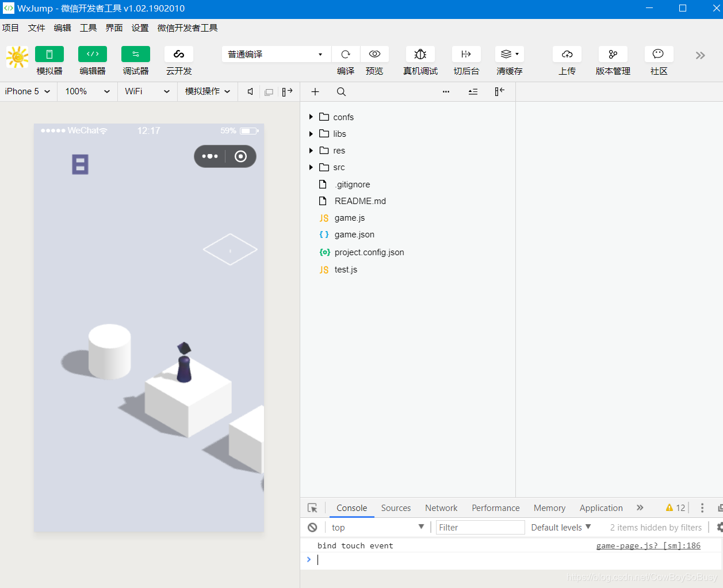
Task: Click the detach simulator window icon
Action: [269, 92]
